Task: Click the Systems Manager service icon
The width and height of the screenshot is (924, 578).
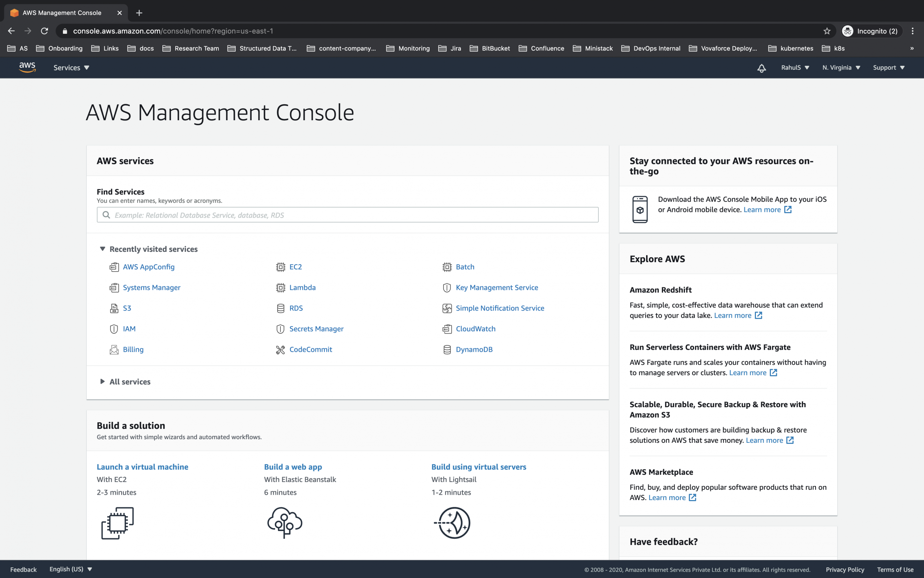Action: point(114,287)
